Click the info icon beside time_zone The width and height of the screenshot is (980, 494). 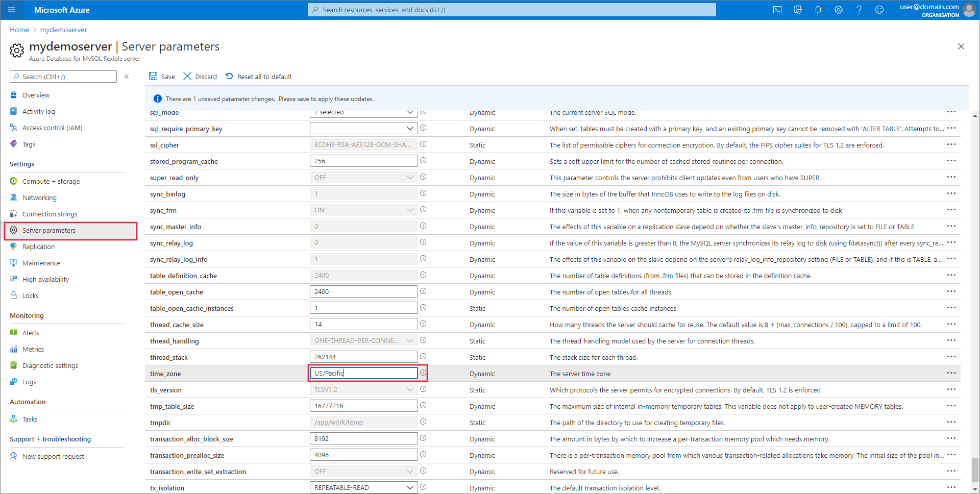pos(423,373)
